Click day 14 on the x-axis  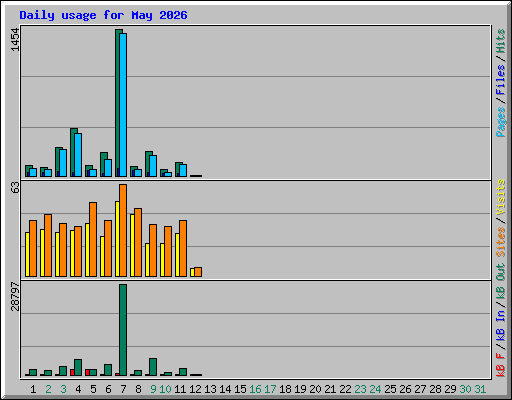coord(225,389)
